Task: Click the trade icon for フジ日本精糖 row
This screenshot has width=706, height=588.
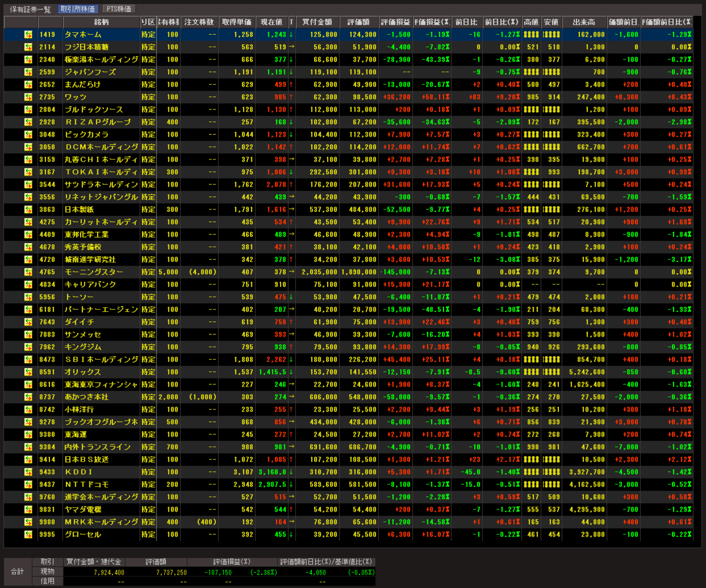Action: click(x=28, y=47)
